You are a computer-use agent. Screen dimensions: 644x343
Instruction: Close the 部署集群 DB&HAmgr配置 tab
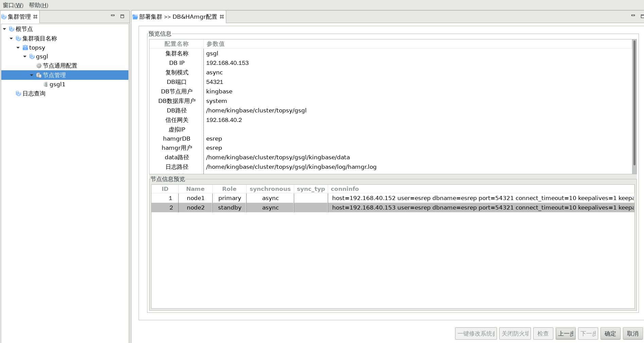(222, 17)
